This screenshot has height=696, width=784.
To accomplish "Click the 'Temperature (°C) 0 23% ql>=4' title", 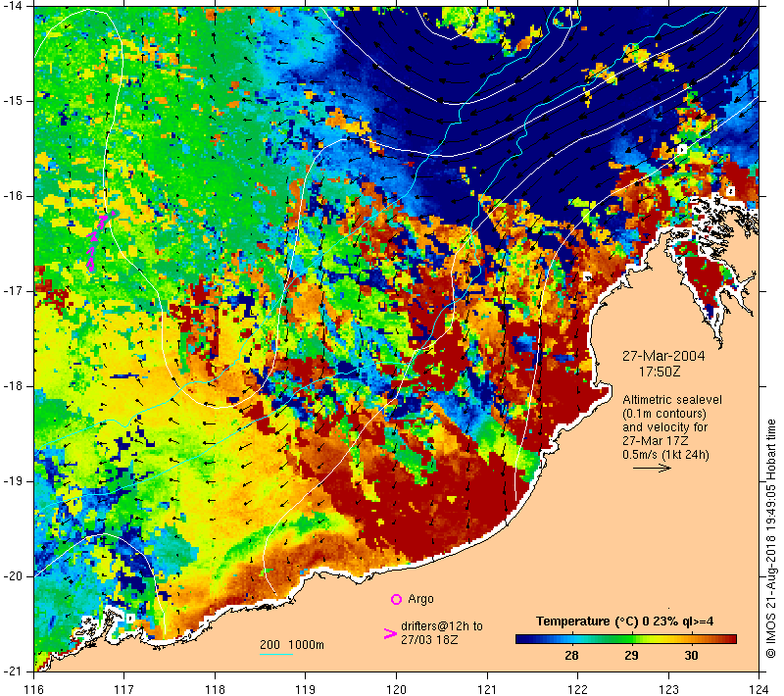I will point(624,621).
